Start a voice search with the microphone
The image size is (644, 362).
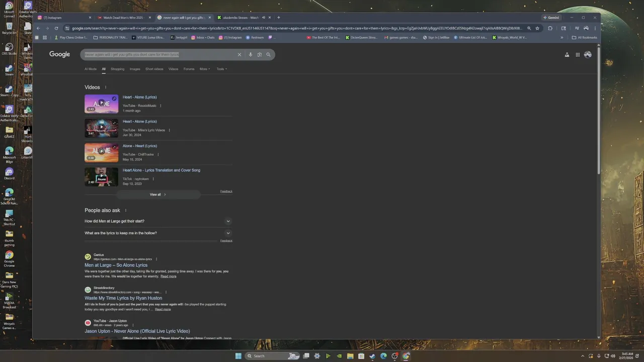251,54
